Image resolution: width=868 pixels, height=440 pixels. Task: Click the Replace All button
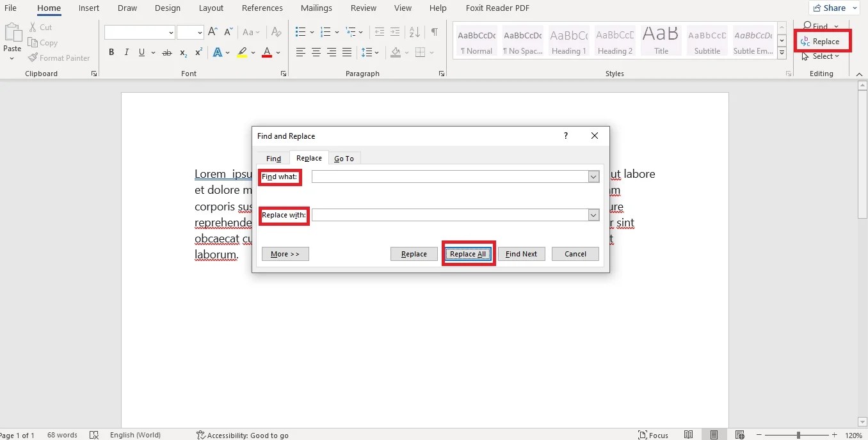(x=468, y=253)
